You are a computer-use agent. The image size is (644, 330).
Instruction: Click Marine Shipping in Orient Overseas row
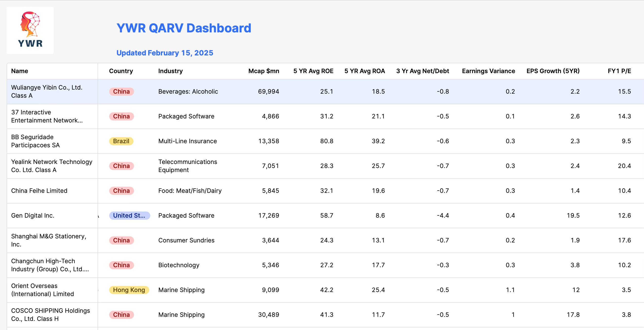[x=181, y=290]
